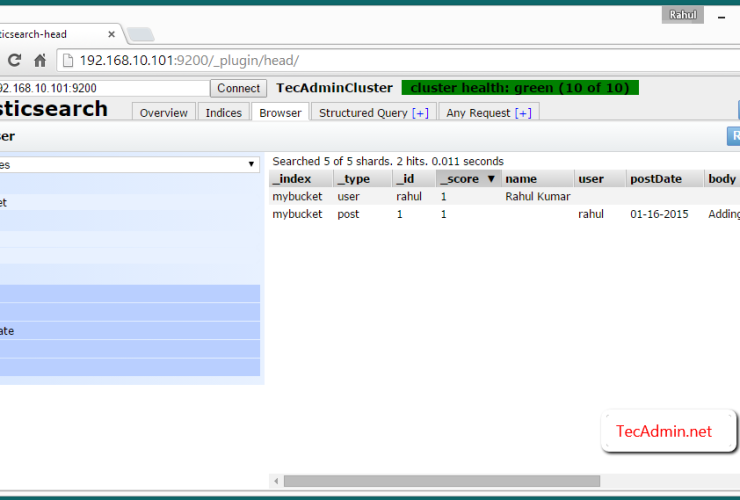Select the mybucket post result row
This screenshot has height=500, width=740.
[348, 214]
